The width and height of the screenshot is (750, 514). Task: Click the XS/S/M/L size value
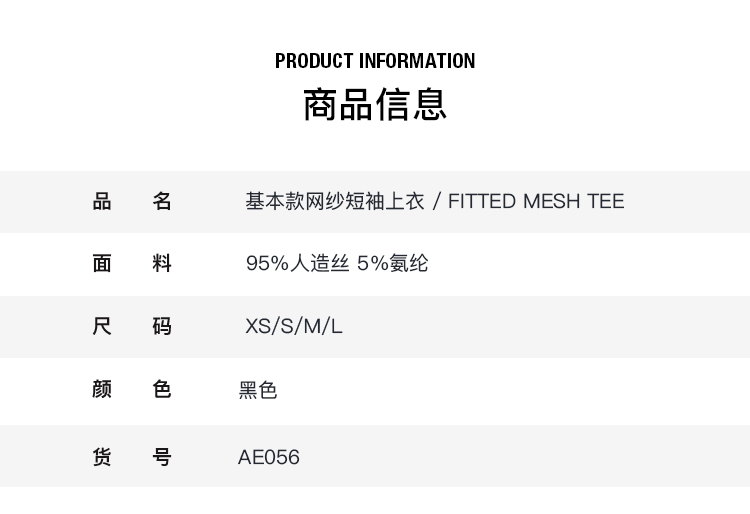pyautogui.click(x=294, y=326)
